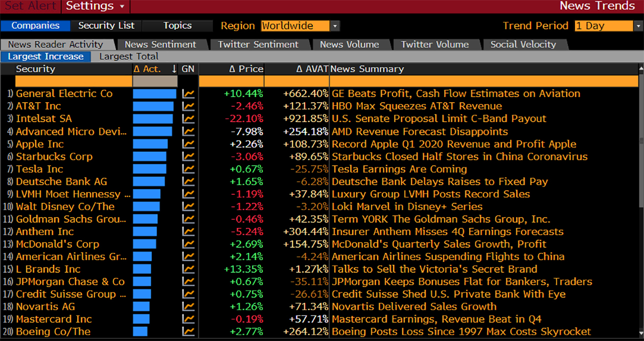The height and width of the screenshot is (341, 644).
Task: Click the Set Alert button
Action: click(30, 6)
